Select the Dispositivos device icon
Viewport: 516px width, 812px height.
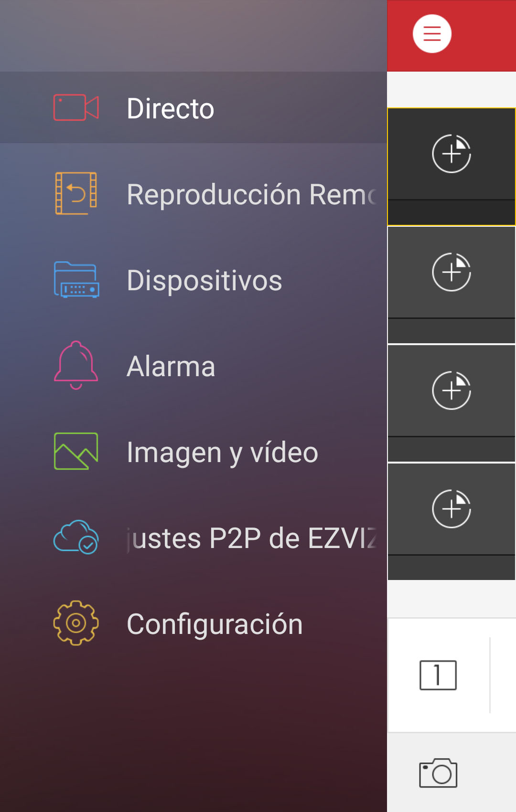76,280
